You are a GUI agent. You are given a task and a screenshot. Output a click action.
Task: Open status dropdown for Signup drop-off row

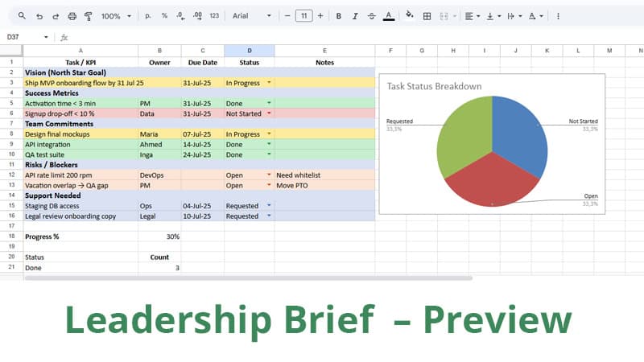click(269, 113)
